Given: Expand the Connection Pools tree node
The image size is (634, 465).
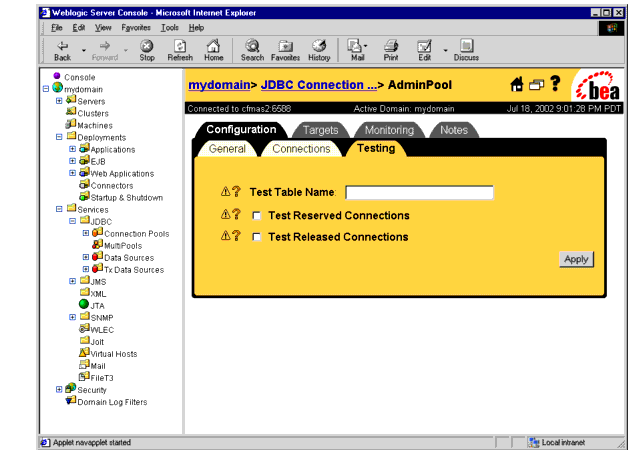Looking at the screenshot, I should click(x=86, y=233).
